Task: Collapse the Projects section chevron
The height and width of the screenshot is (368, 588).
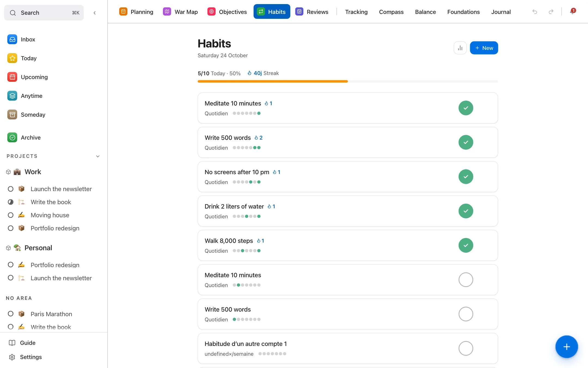Action: [x=98, y=156]
